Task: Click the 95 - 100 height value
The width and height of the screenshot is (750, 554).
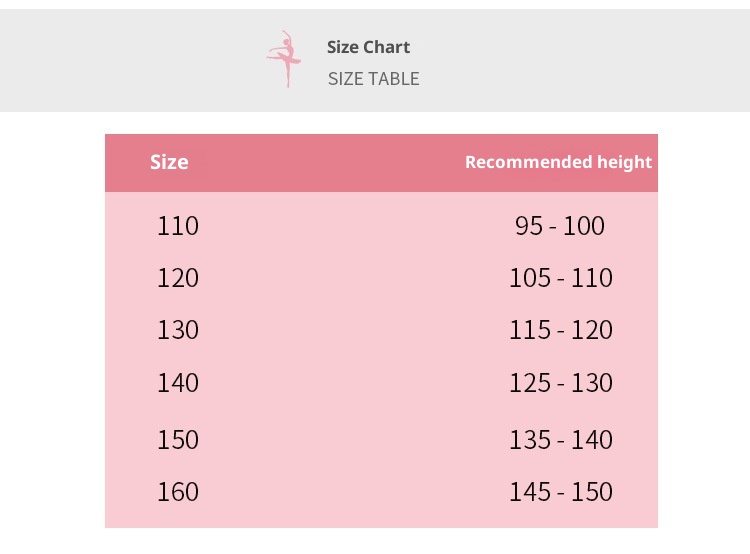Action: click(x=560, y=226)
